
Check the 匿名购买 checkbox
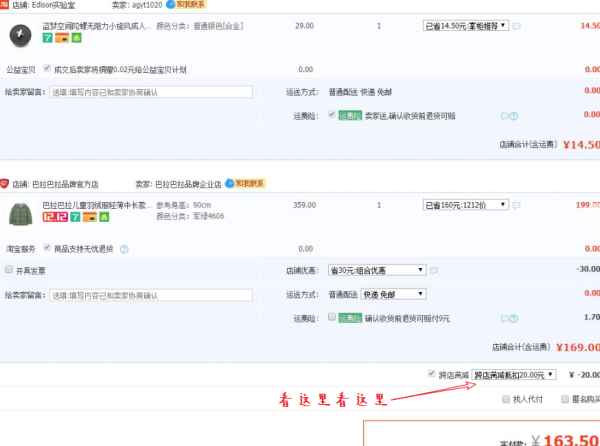click(565, 399)
